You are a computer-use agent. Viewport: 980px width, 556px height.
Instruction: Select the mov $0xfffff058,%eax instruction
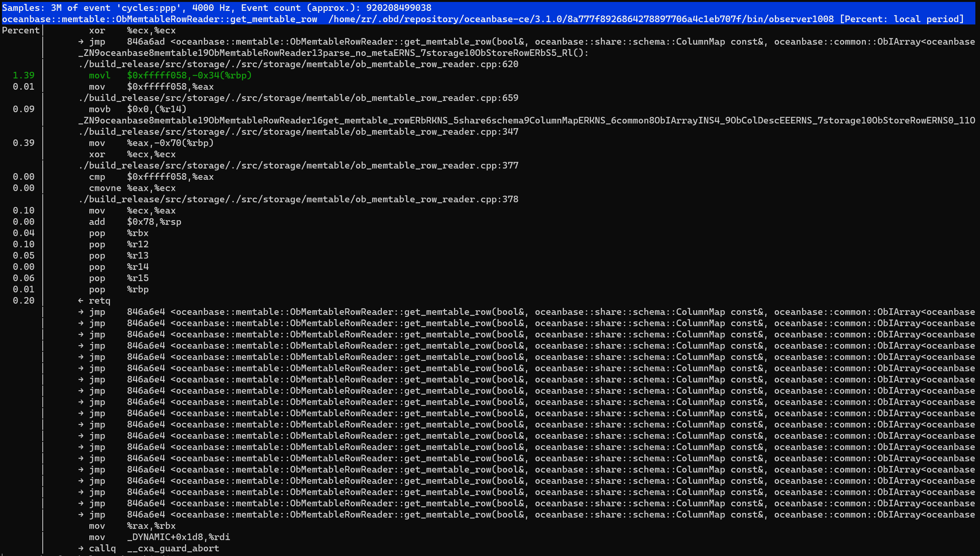tap(151, 87)
